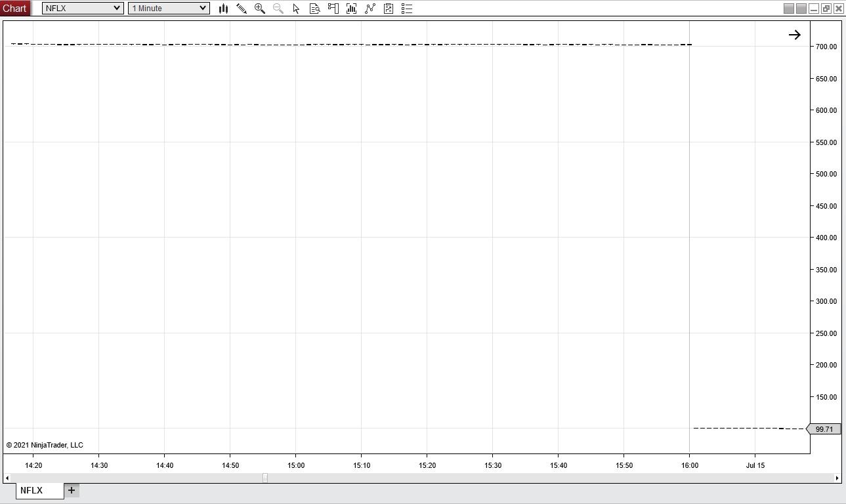Viewport: 846px width, 504px height.
Task: Click the zoom out magnifier icon
Action: (x=278, y=9)
